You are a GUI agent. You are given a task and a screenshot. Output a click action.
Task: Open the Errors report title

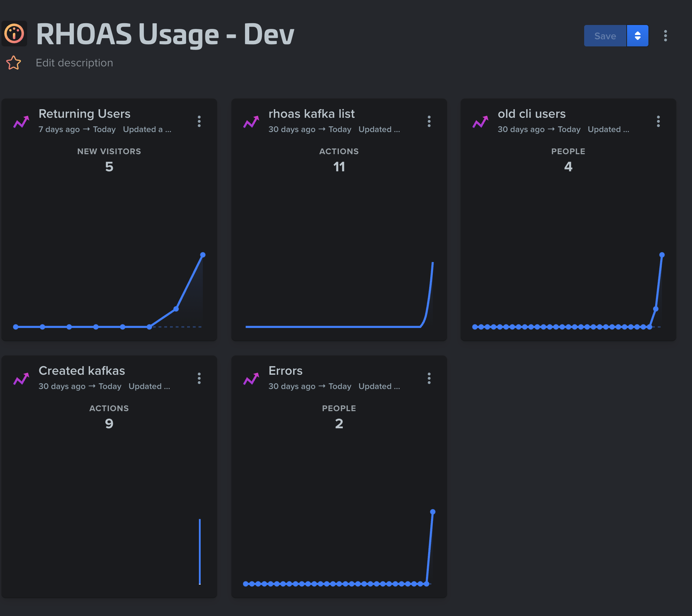click(x=285, y=371)
